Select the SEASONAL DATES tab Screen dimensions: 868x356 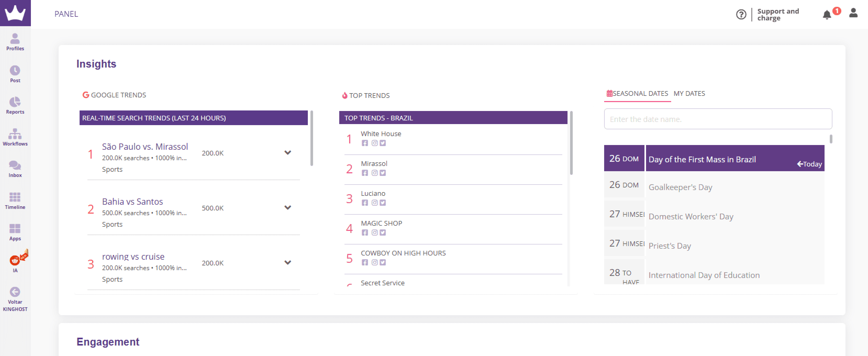click(x=637, y=93)
